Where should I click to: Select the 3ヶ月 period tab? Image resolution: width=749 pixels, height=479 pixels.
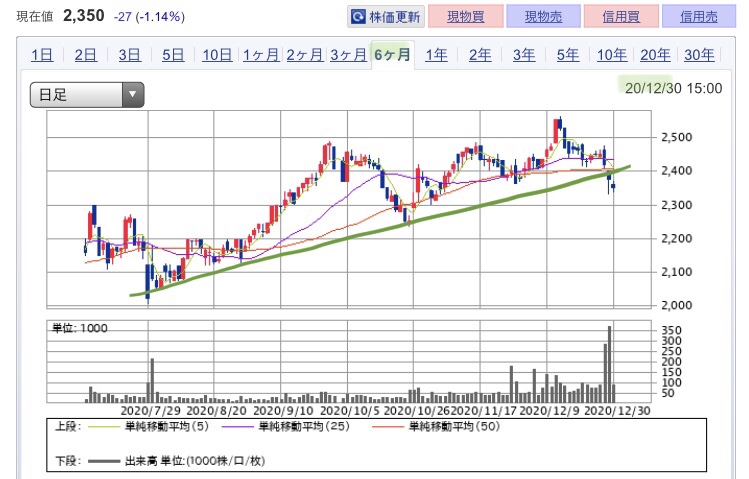tap(348, 55)
